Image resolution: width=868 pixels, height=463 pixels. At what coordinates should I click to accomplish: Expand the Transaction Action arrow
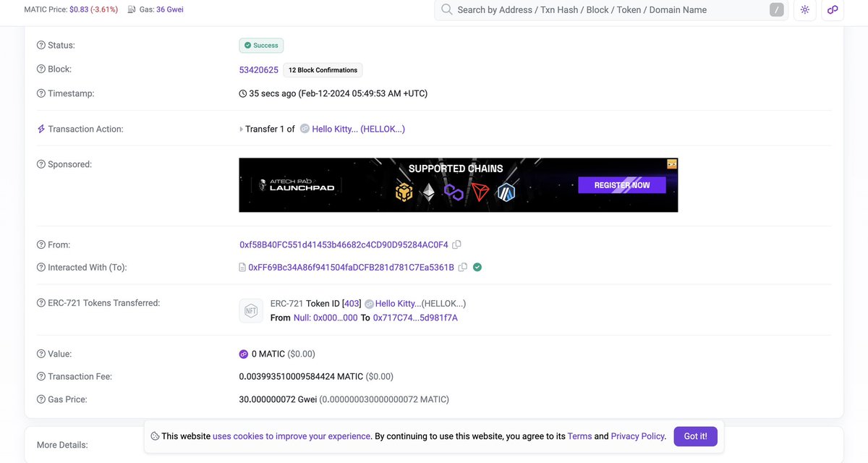(x=242, y=129)
